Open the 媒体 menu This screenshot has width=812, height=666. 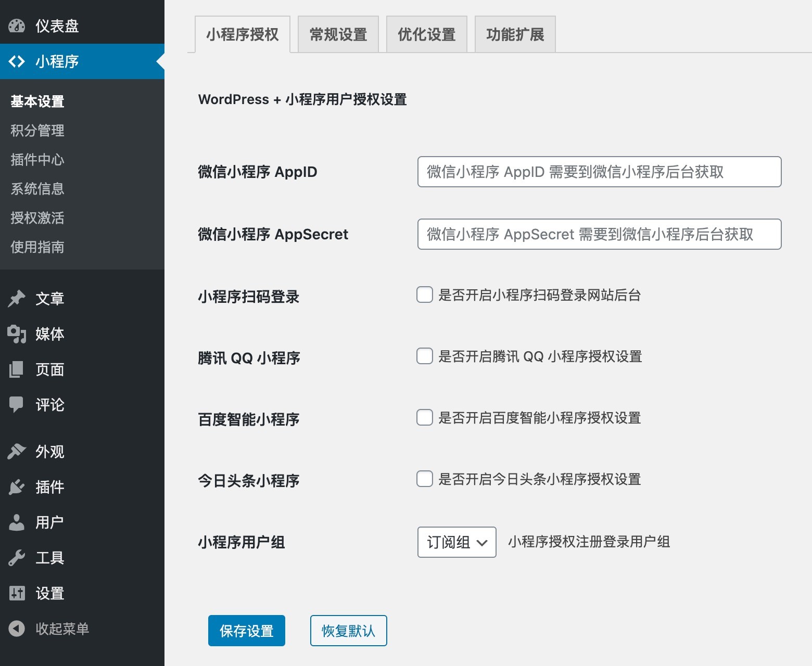coord(82,334)
